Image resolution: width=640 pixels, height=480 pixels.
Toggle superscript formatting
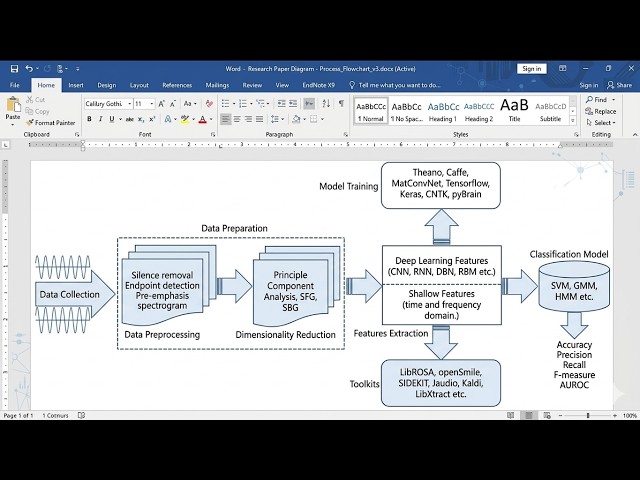(152, 119)
